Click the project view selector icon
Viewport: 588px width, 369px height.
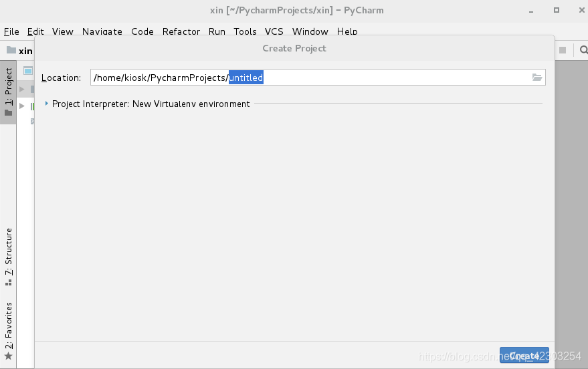click(28, 70)
